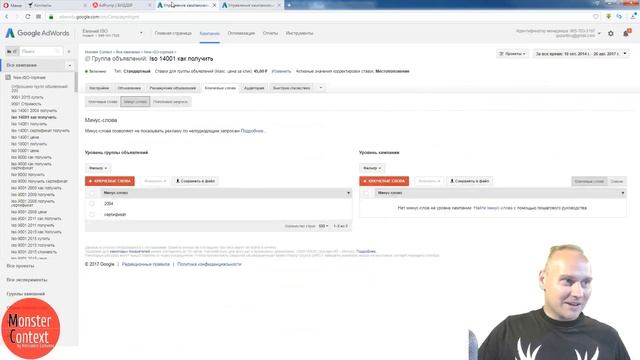Open the speed dial grid icon
This screenshot has height=360, width=640.
point(38,17)
